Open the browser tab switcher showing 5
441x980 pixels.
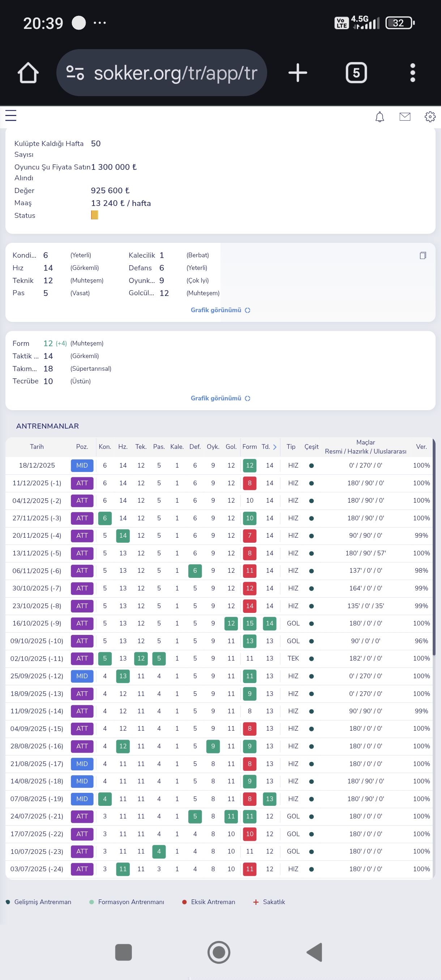[x=356, y=73]
